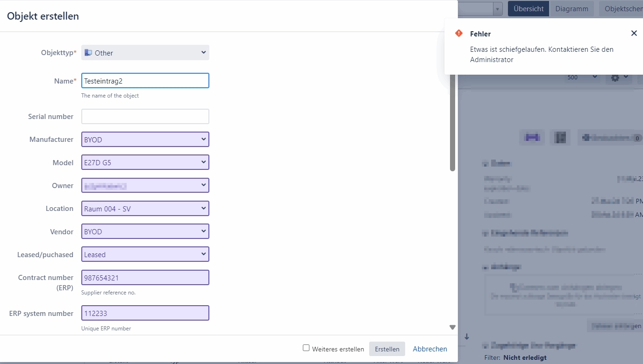Viewport: 643px width, 364px height.
Task: Click the down arrow below the dialog edge
Action: pos(466,336)
